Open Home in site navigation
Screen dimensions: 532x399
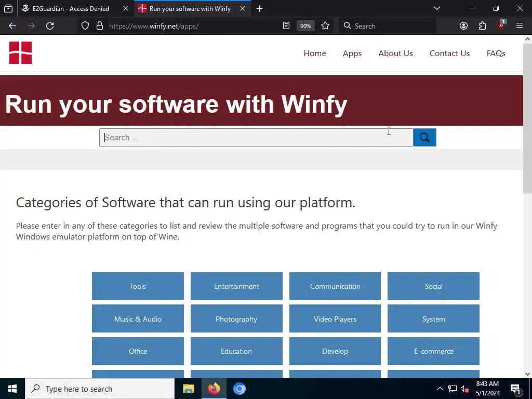[x=315, y=54]
